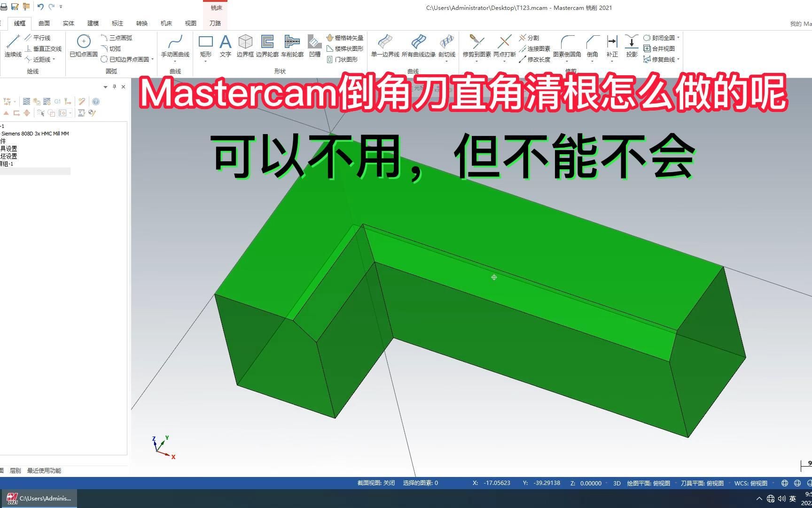Select 边界轮廓 silhouette boundary tool
812x508 pixels.
(x=267, y=45)
